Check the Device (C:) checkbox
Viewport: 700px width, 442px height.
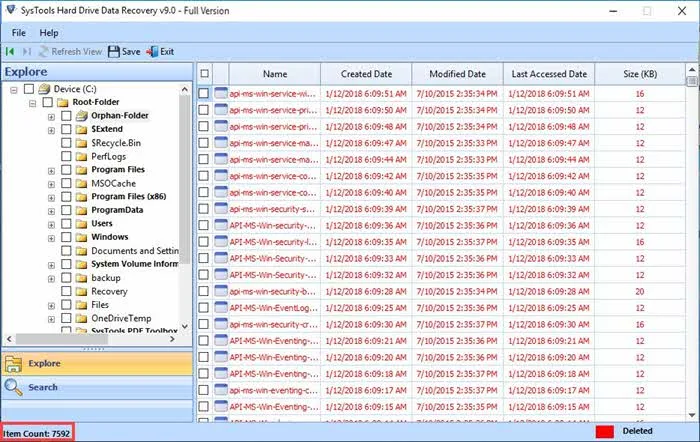point(29,89)
